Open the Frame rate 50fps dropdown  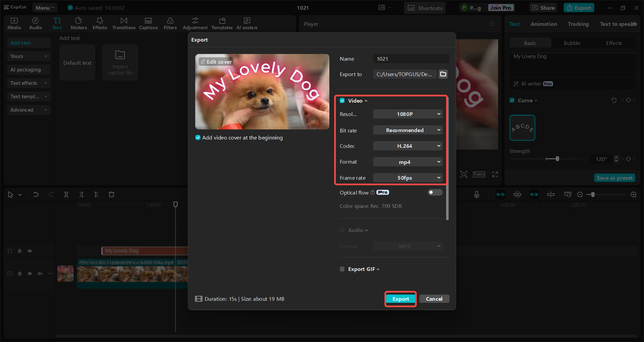click(x=408, y=178)
